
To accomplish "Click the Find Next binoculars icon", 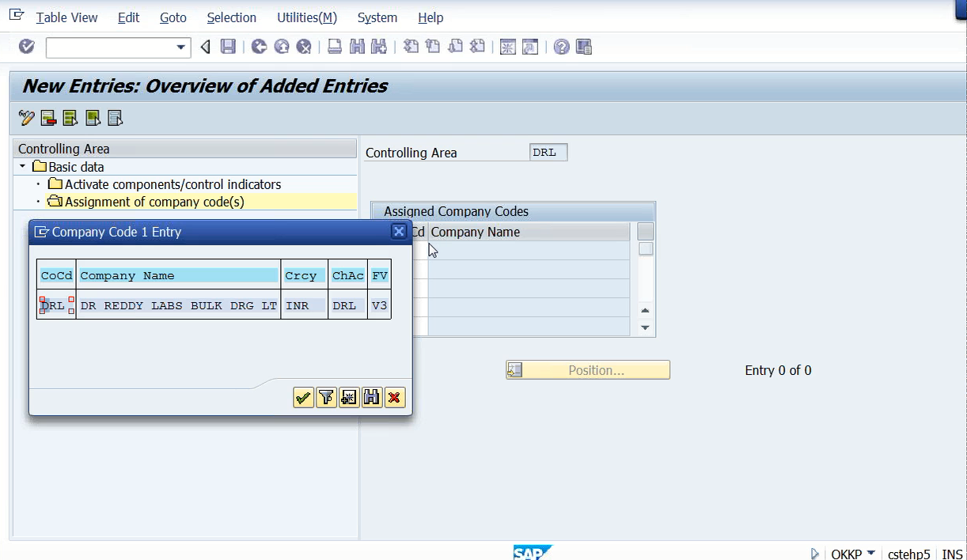I will 379,47.
